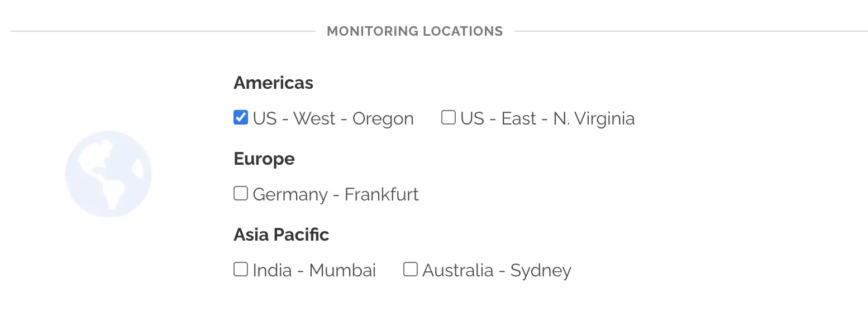Select the Australia - Sydney checkbox
The height and width of the screenshot is (316, 868).
click(x=411, y=270)
